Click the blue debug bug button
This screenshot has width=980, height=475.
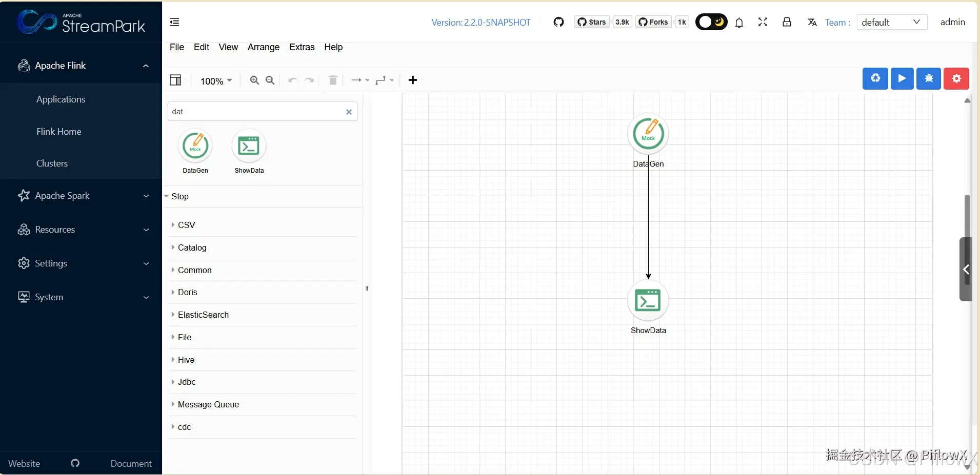pos(929,78)
